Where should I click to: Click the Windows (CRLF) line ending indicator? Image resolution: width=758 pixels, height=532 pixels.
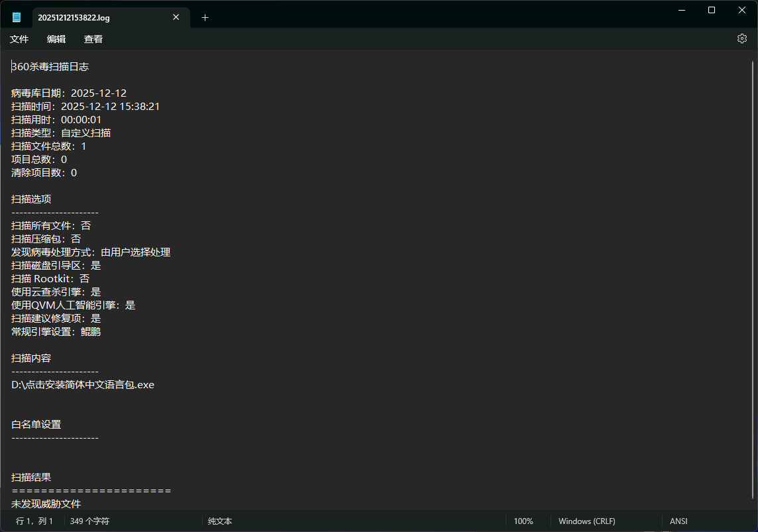coord(586,521)
